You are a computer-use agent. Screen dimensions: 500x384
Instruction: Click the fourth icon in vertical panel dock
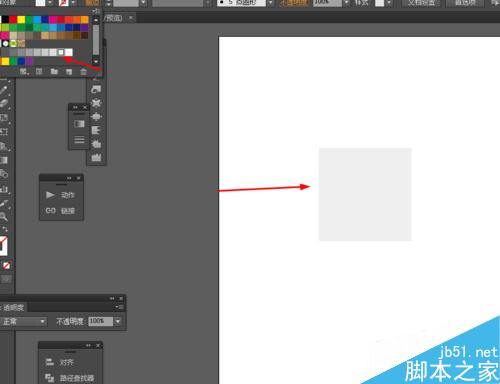pyautogui.click(x=96, y=130)
